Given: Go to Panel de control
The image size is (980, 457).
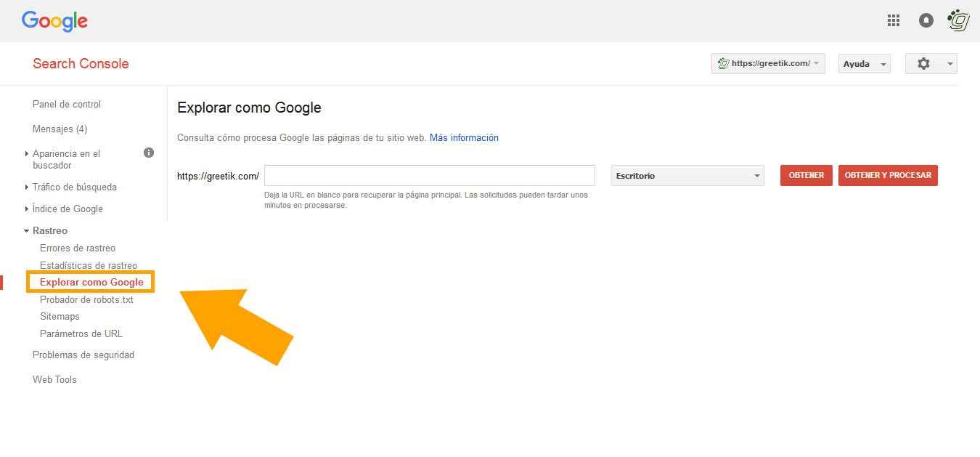Looking at the screenshot, I should (67, 104).
